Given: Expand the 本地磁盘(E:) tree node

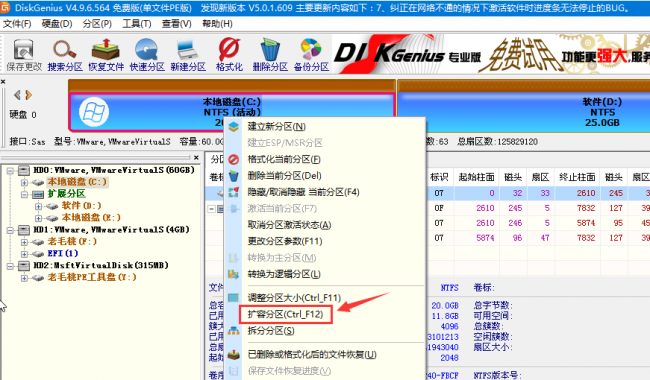Looking at the screenshot, I should 39,218.
